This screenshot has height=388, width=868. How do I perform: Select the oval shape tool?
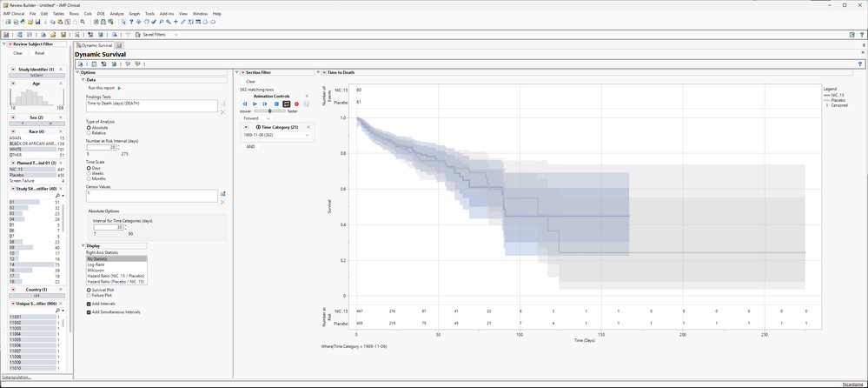click(x=213, y=22)
